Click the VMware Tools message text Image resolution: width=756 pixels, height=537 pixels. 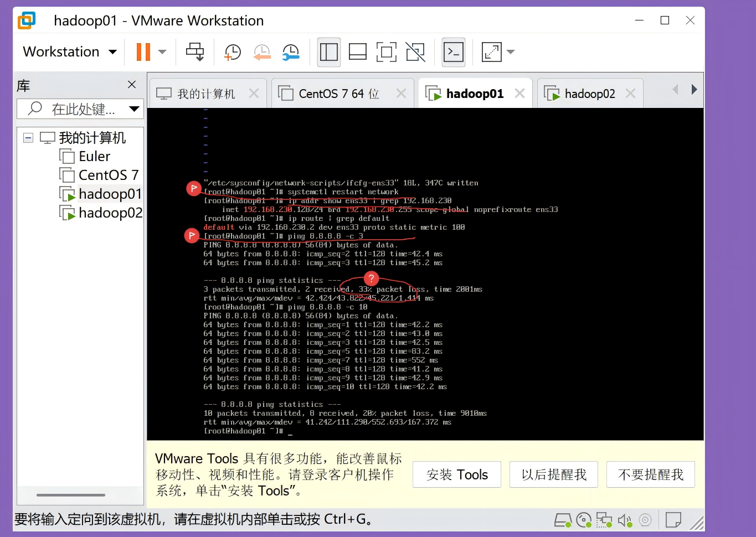tap(279, 474)
